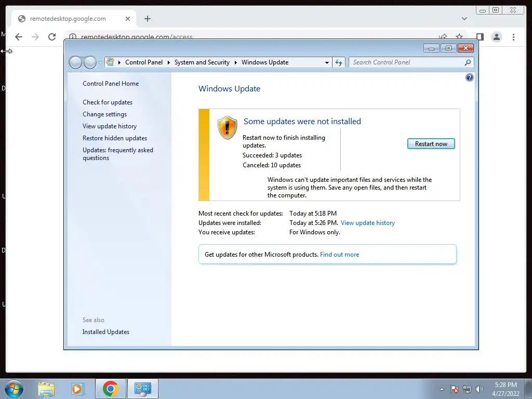Select System and Security breadcrumb
The width and height of the screenshot is (532, 399).
tap(202, 62)
